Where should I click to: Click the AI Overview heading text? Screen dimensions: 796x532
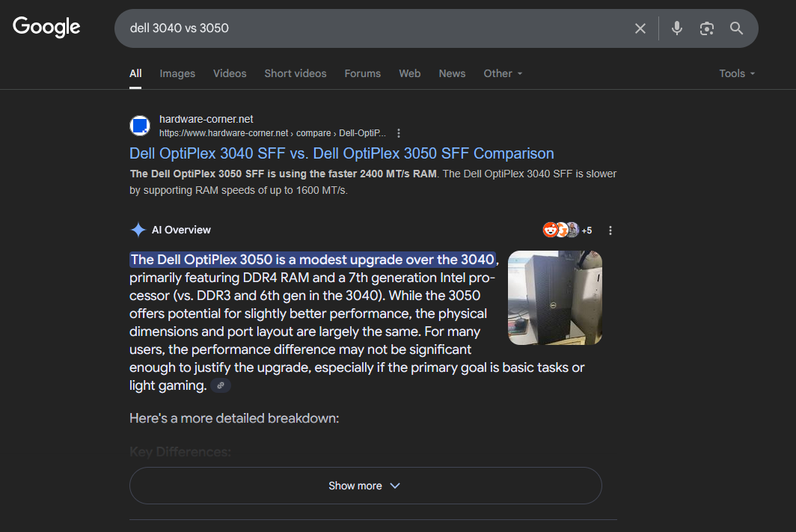click(x=181, y=230)
